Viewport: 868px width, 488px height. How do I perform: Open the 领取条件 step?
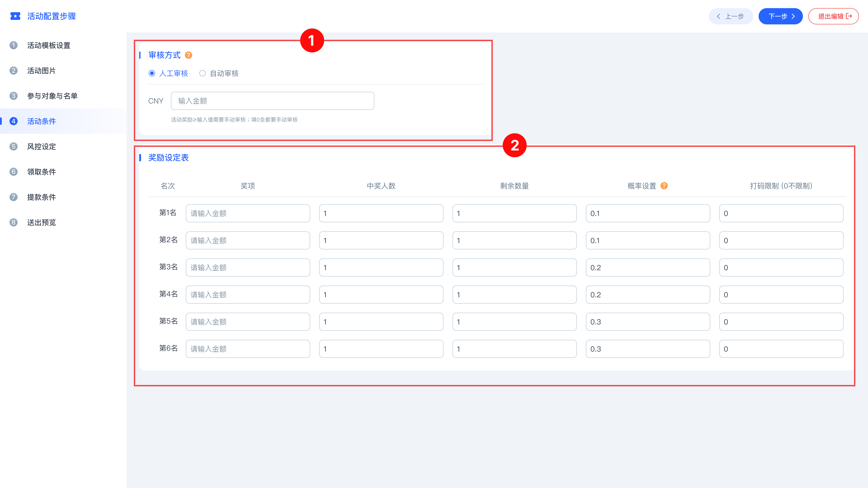coord(41,172)
